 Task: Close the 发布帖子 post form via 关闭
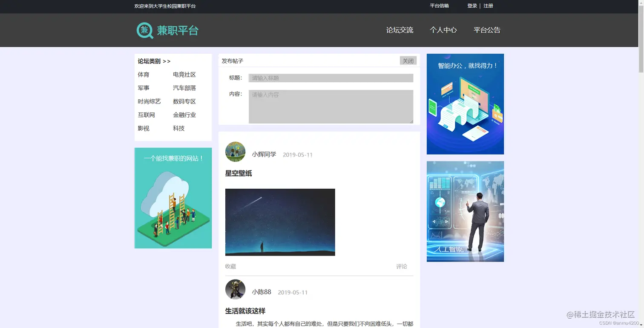click(x=408, y=60)
